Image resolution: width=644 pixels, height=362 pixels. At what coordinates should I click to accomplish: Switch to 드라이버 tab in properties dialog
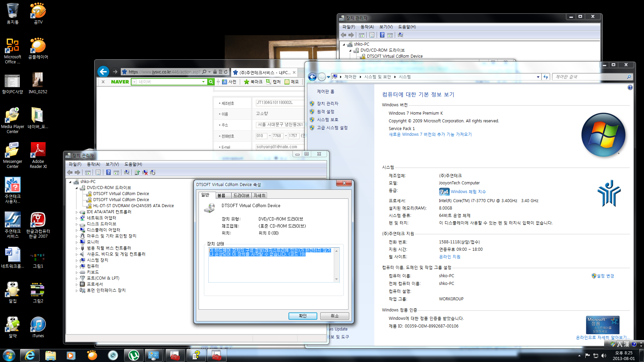(241, 195)
